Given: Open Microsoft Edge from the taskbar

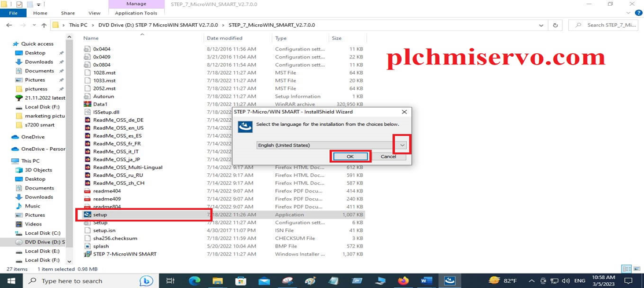Looking at the screenshot, I should pos(194,280).
